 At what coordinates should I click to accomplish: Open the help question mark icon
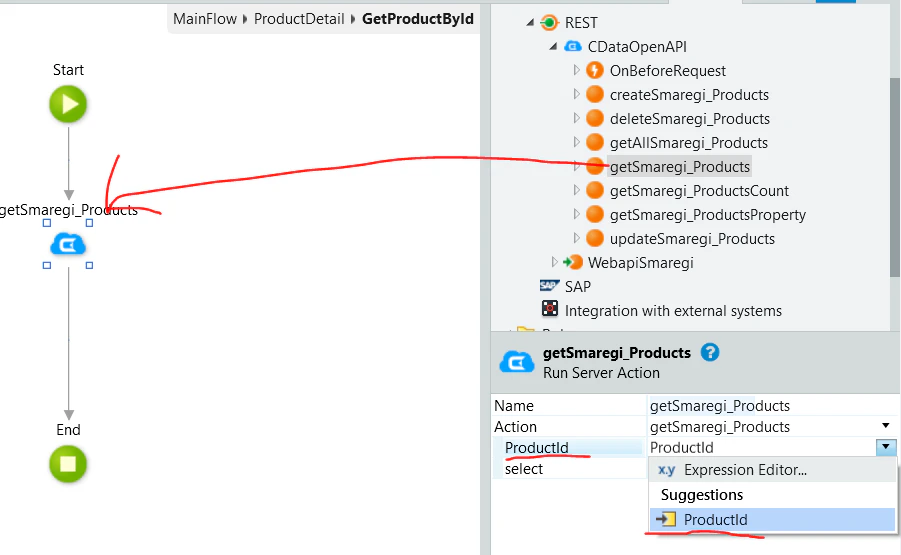[x=710, y=352]
